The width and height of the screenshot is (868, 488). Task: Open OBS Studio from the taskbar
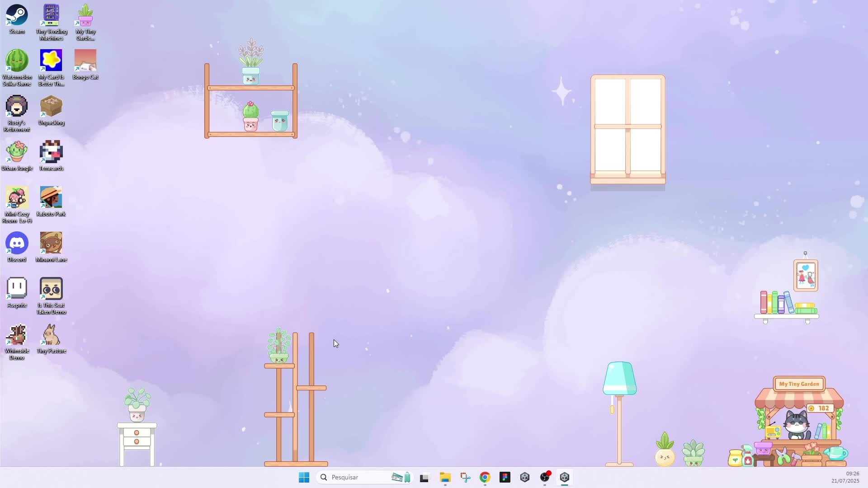pyautogui.click(x=545, y=478)
